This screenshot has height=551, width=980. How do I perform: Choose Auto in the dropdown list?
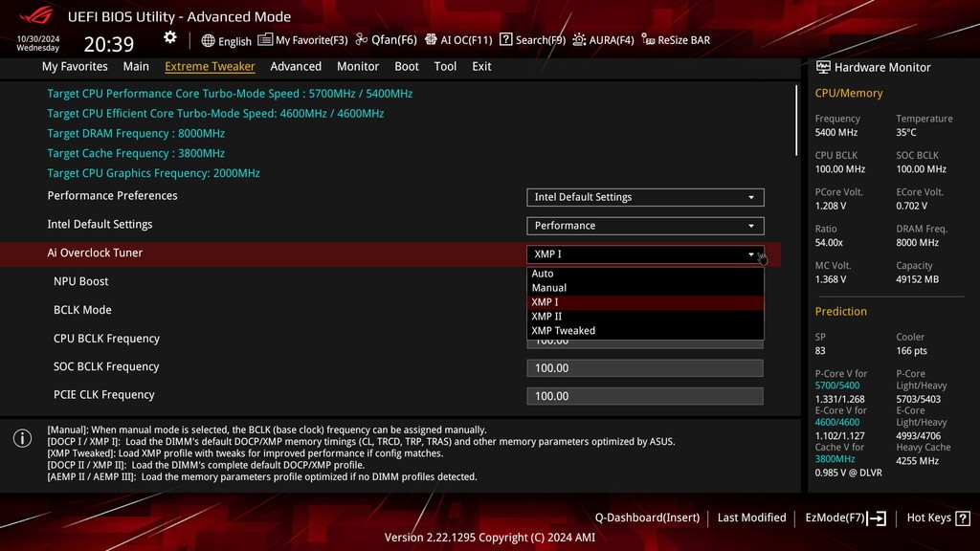coord(645,274)
